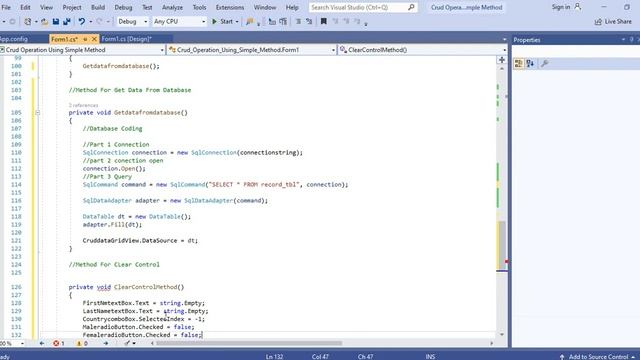Click the scroll down arrow in editor scrollbar
The image size is (640, 360).
[x=502, y=335]
